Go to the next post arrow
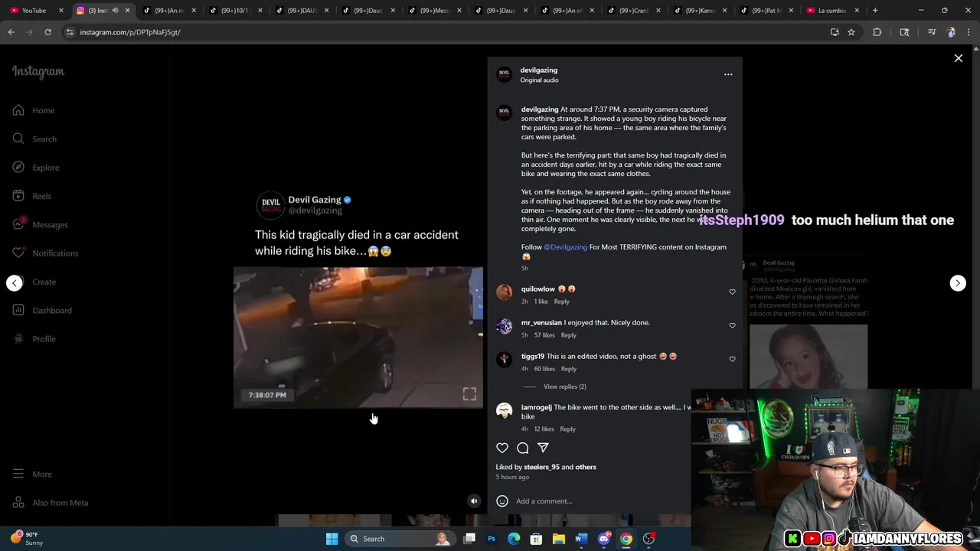 958,283
